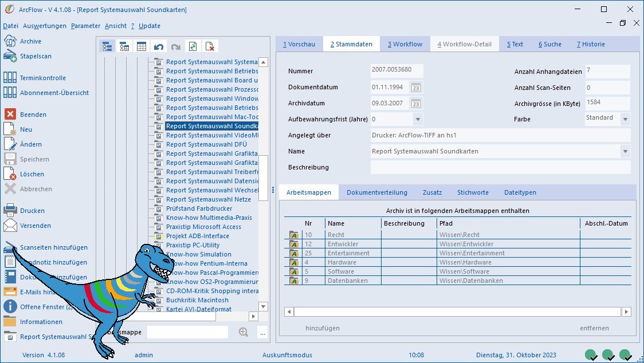Expand the Aufbewahrungsfrist dropdown

(x=418, y=120)
